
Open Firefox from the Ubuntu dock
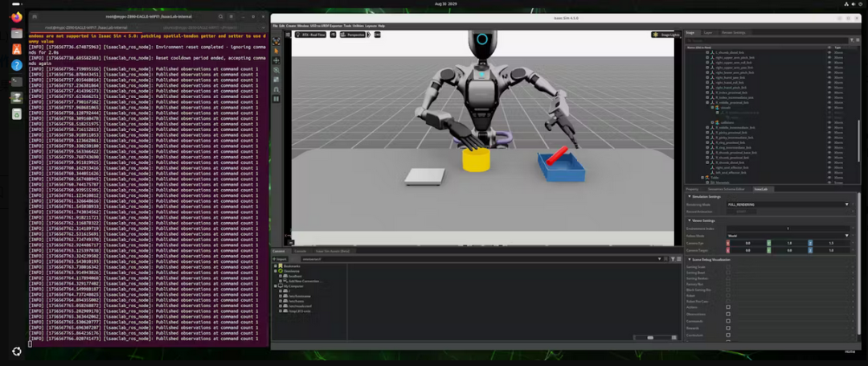17,17
